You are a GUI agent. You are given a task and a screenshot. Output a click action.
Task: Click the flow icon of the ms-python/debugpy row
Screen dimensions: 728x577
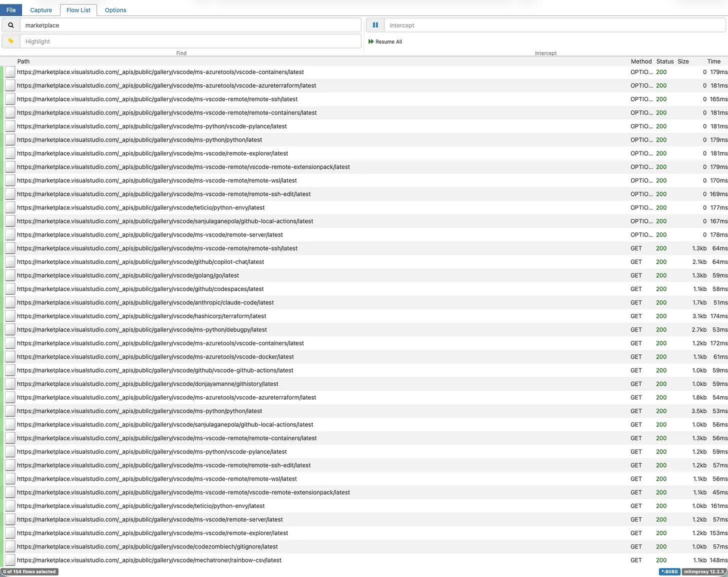pyautogui.click(x=10, y=329)
